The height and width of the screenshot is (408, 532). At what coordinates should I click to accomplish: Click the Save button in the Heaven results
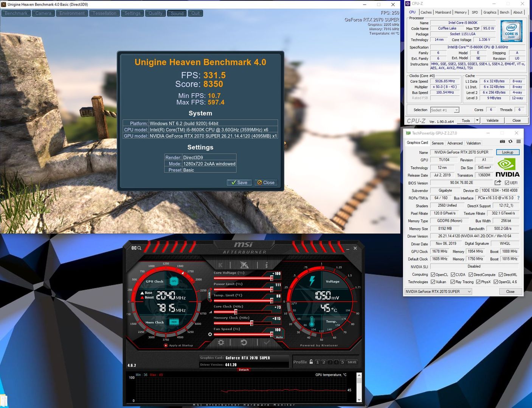pyautogui.click(x=239, y=182)
